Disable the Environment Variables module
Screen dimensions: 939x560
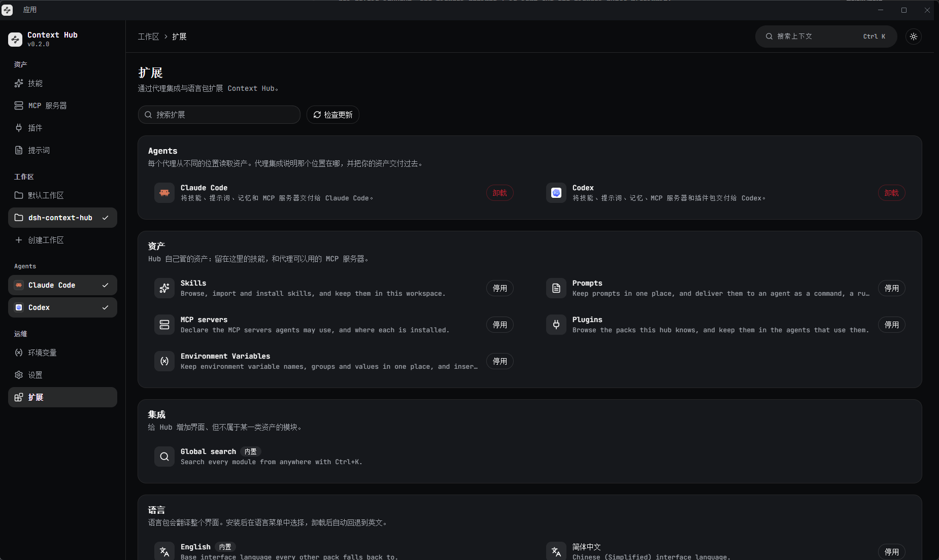(x=500, y=361)
